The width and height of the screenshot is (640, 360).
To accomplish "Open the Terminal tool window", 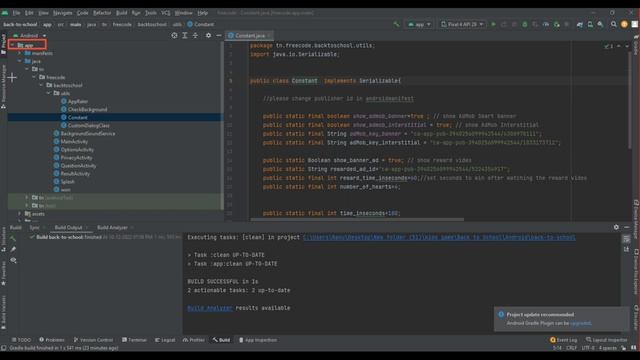I will [134, 340].
